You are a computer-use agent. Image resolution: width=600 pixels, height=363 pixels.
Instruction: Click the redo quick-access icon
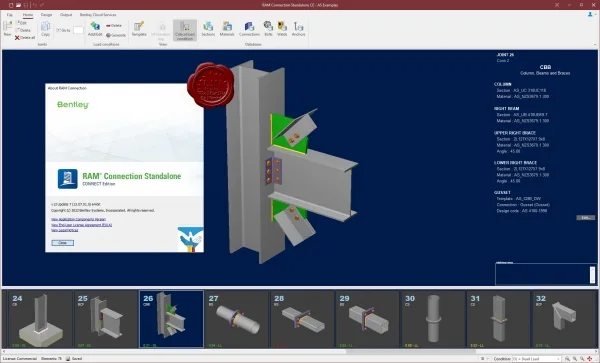coord(42,5)
